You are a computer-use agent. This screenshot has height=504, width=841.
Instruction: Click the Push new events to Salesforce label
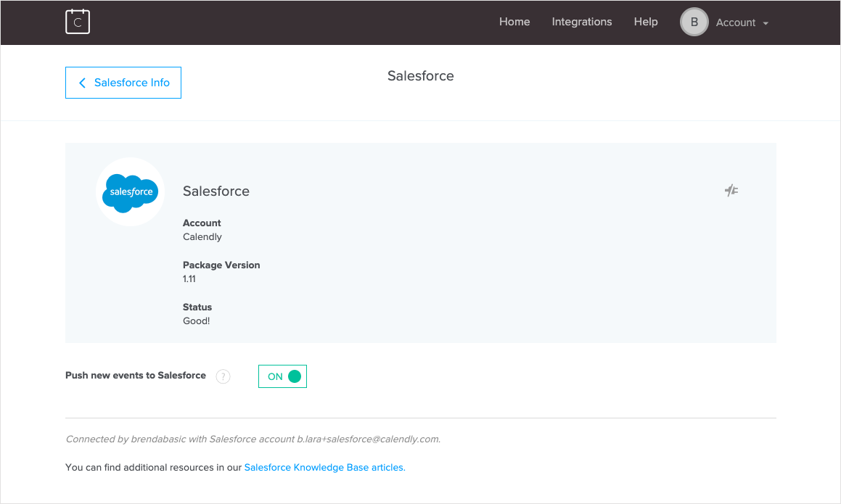tap(136, 376)
